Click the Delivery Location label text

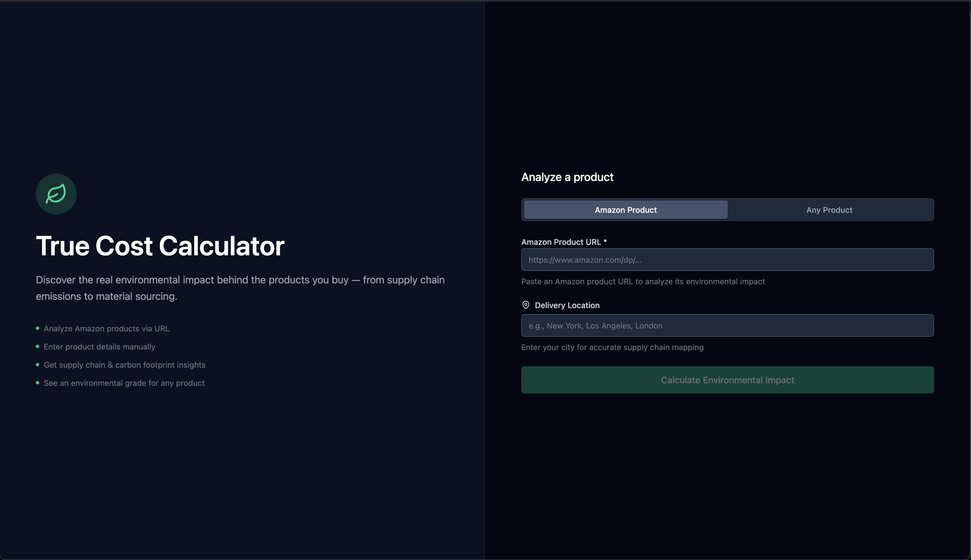click(567, 305)
